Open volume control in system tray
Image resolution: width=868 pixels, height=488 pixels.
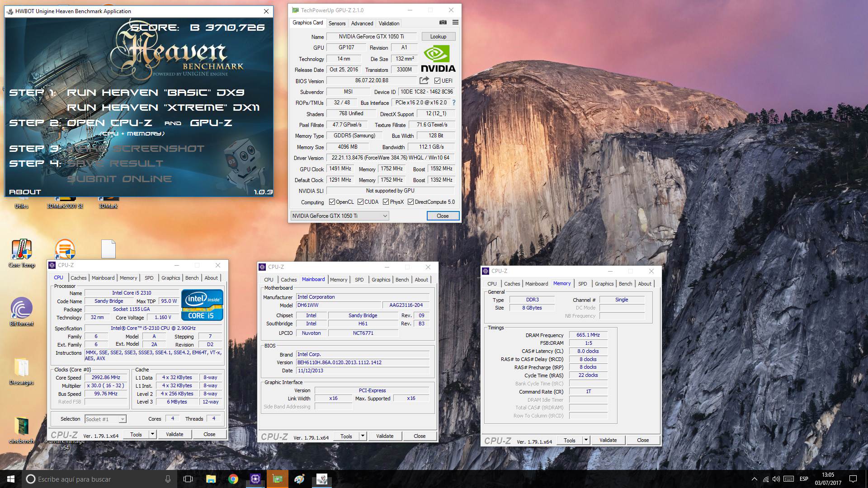776,479
